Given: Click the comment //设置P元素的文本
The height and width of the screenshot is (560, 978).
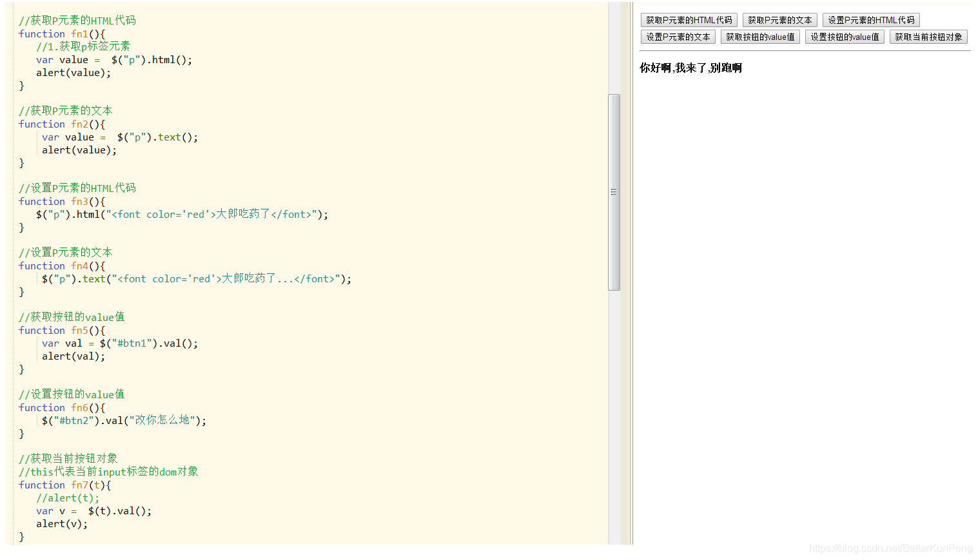Looking at the screenshot, I should (x=66, y=253).
